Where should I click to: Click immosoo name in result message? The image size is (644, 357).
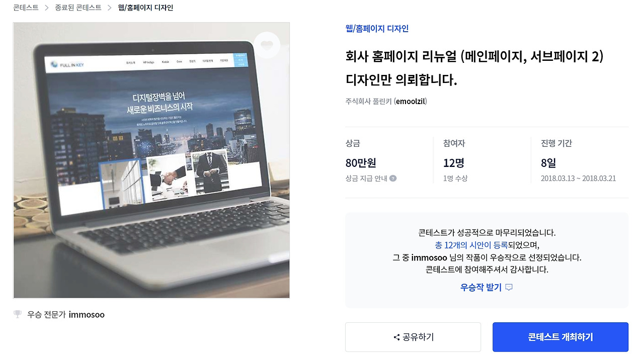[429, 257]
